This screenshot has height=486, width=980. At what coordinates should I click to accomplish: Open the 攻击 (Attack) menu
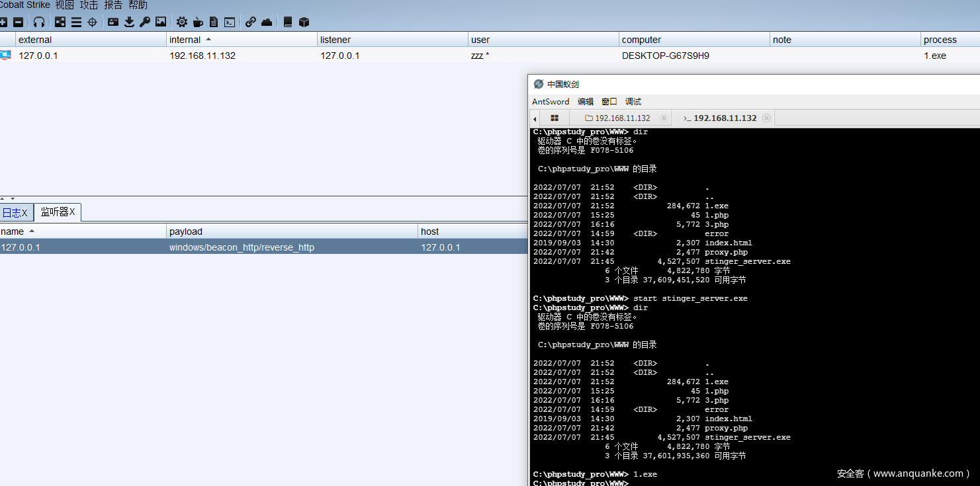[x=89, y=5]
